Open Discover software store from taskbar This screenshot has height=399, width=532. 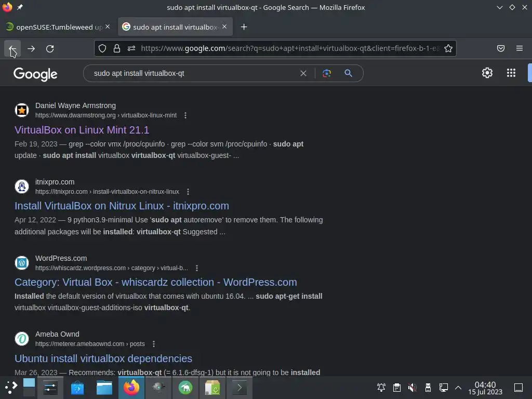tap(77, 388)
